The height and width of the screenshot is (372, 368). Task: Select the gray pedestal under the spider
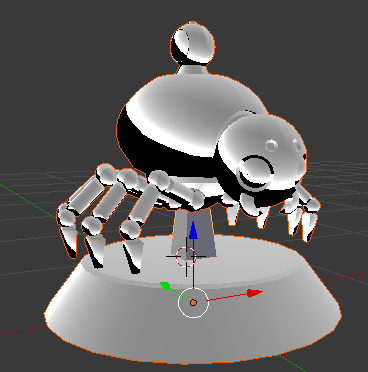click(x=193, y=232)
